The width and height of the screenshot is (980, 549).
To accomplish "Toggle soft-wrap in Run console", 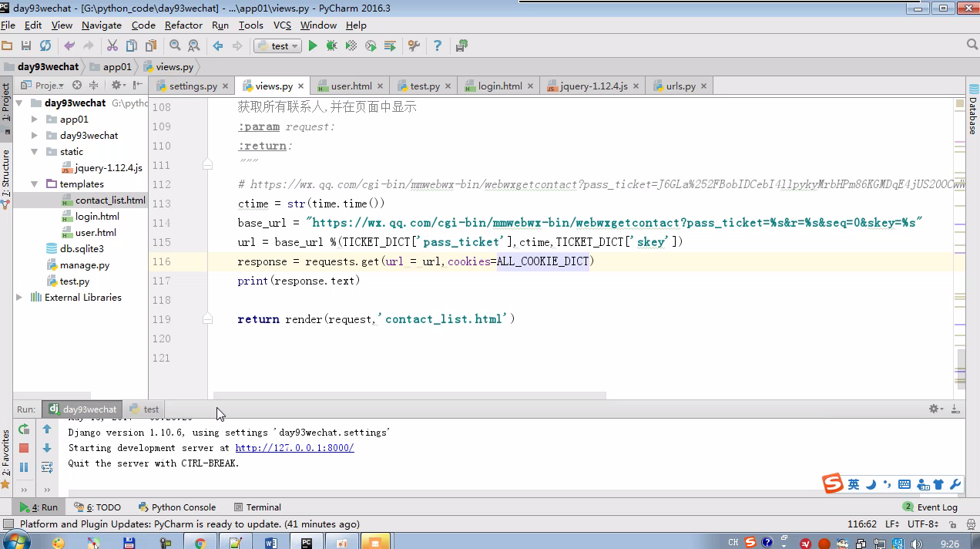I will coord(47,467).
